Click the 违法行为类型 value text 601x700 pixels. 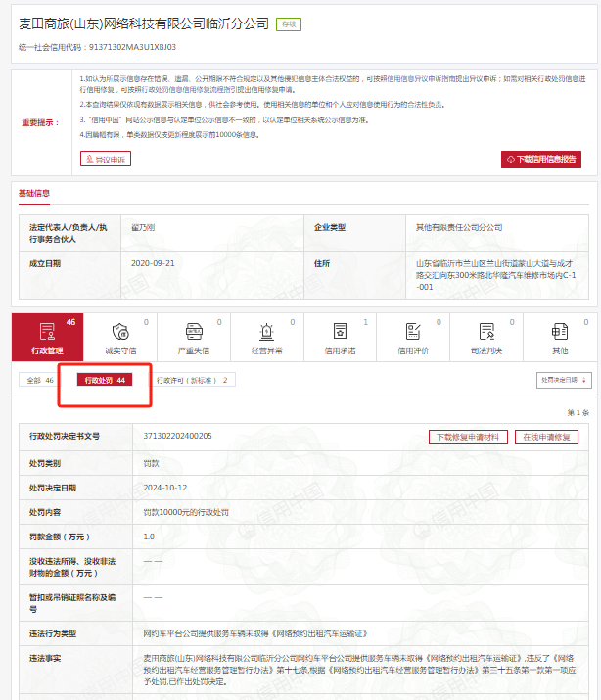tap(255, 634)
